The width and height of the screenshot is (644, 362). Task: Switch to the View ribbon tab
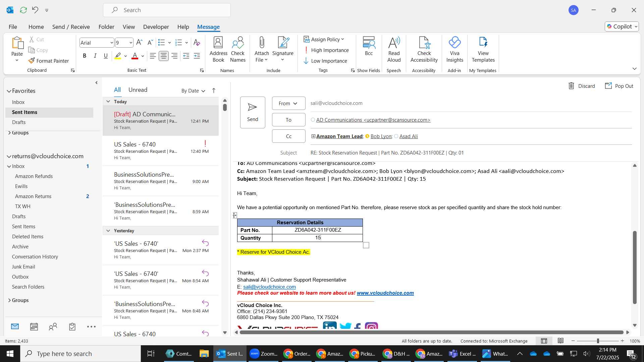[x=128, y=27]
